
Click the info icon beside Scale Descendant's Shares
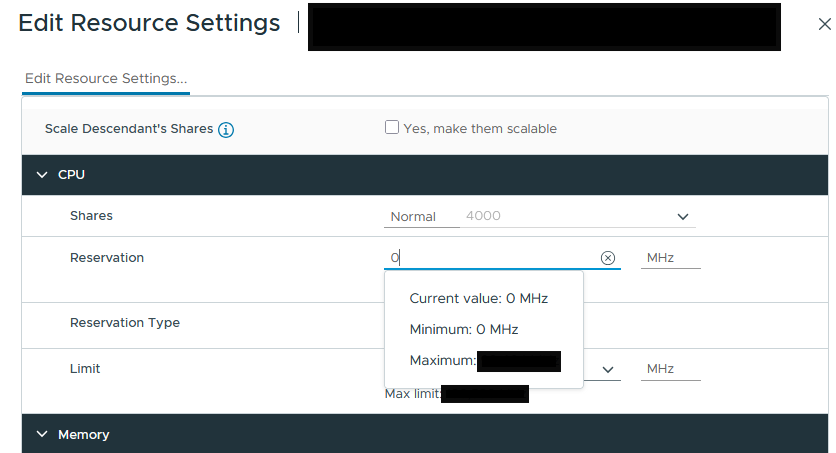[x=226, y=130]
